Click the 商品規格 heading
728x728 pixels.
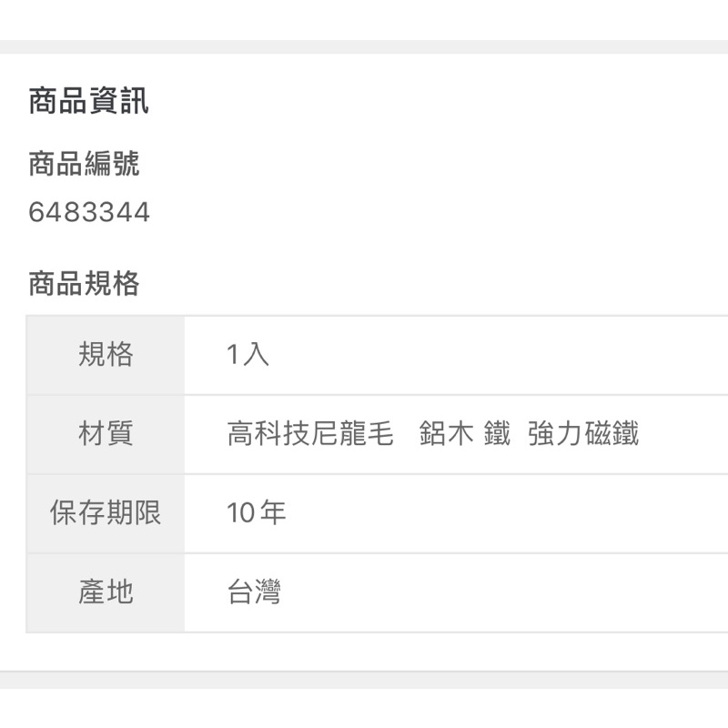click(84, 283)
